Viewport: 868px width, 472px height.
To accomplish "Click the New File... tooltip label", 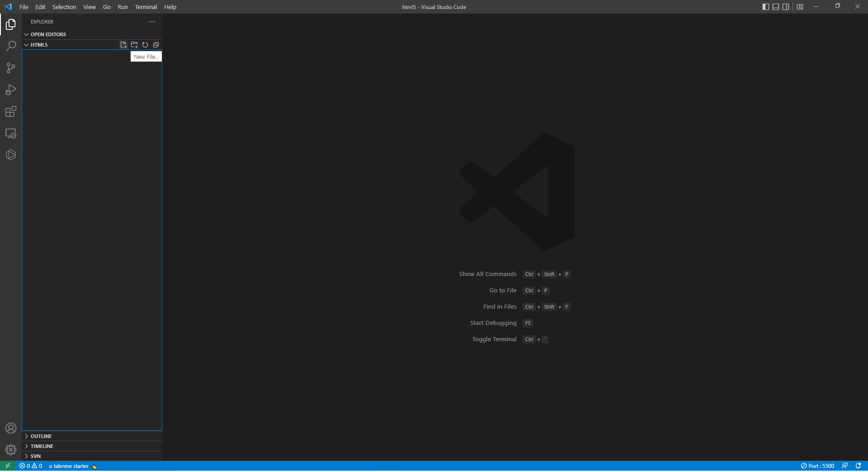I will tap(146, 57).
